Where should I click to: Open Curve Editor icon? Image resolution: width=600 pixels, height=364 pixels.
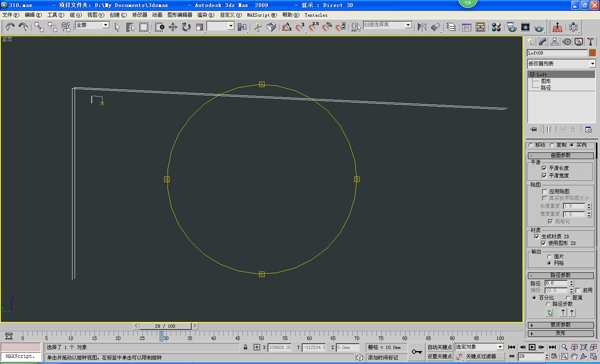(467, 27)
